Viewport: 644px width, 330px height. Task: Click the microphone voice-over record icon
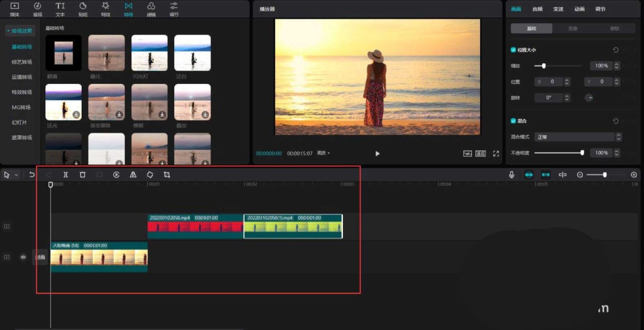coord(512,175)
